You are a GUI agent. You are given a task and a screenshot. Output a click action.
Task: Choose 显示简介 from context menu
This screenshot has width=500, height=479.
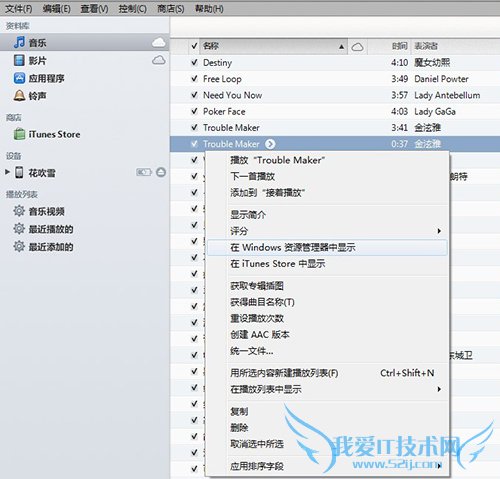tap(327, 215)
